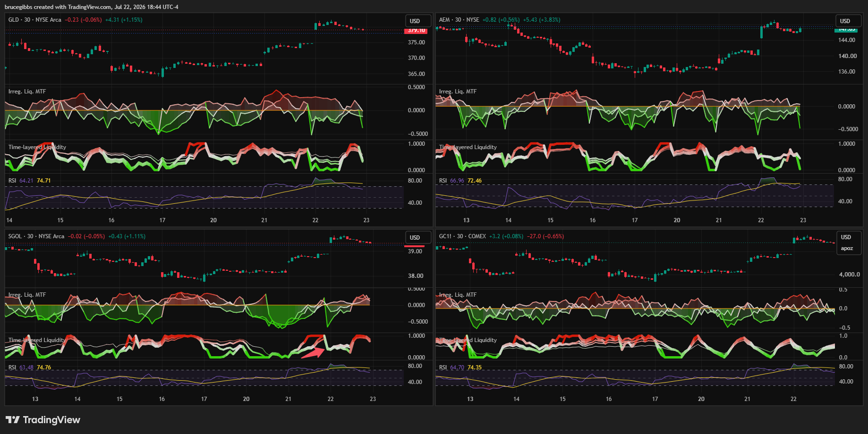
Task: Open the USD currency selector on GLD chart
Action: (x=418, y=21)
